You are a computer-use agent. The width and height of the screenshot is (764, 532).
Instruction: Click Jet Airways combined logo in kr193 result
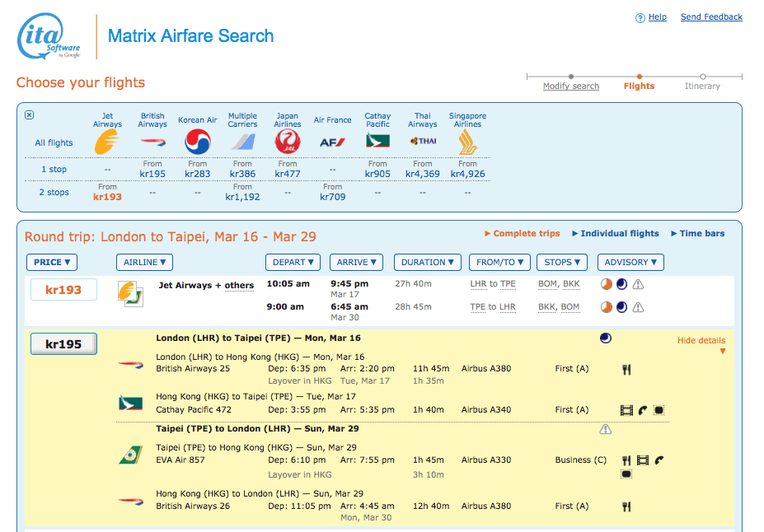click(130, 294)
